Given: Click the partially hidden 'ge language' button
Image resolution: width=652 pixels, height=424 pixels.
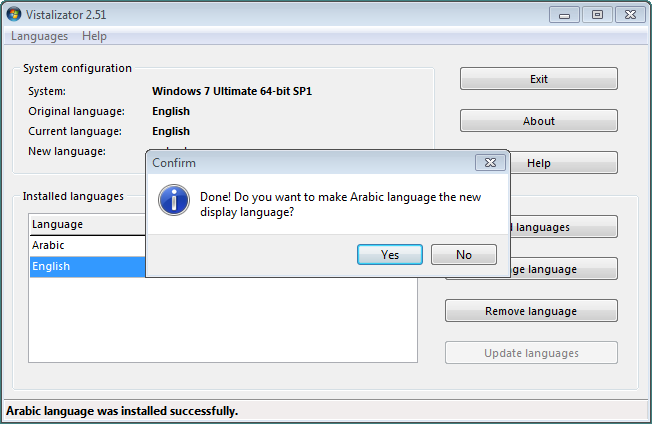Looking at the screenshot, I should coord(563,269).
